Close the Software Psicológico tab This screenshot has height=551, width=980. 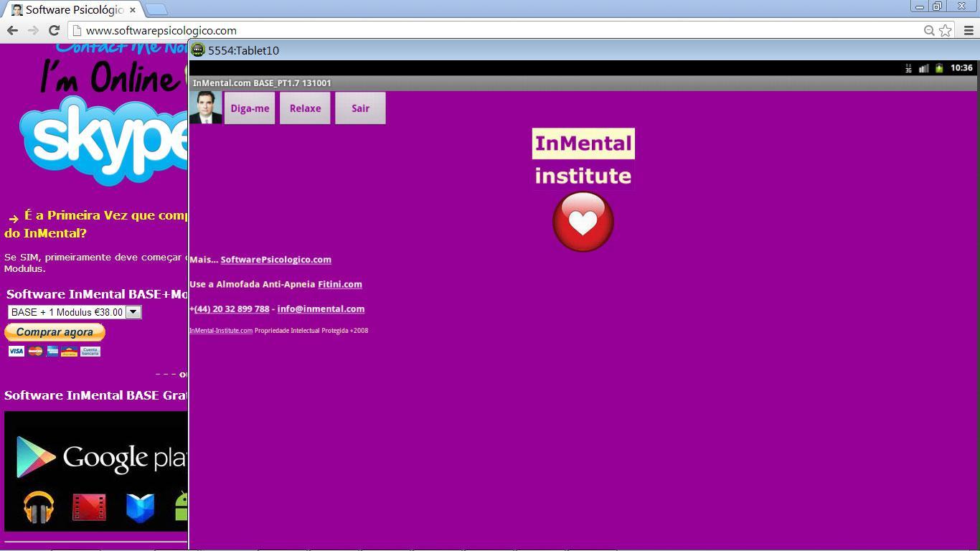pos(133,10)
